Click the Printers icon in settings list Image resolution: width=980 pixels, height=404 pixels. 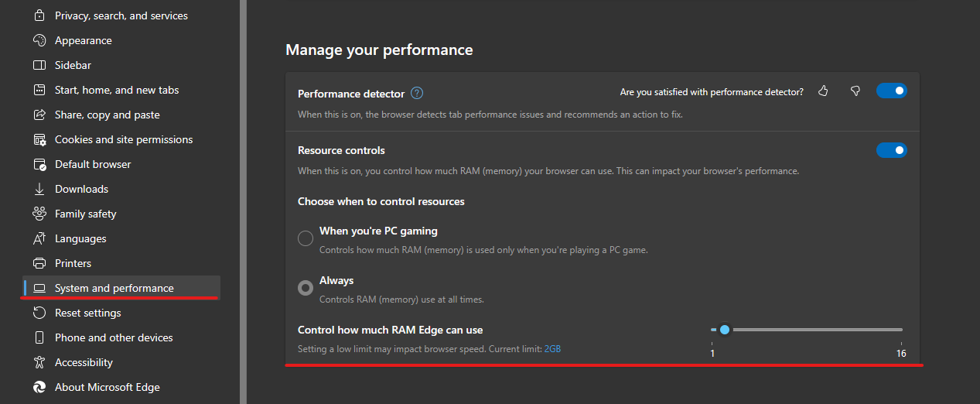coord(40,263)
